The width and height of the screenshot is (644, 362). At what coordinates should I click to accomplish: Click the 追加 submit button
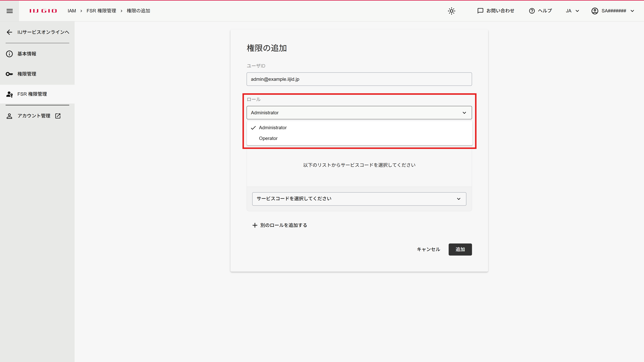(460, 249)
